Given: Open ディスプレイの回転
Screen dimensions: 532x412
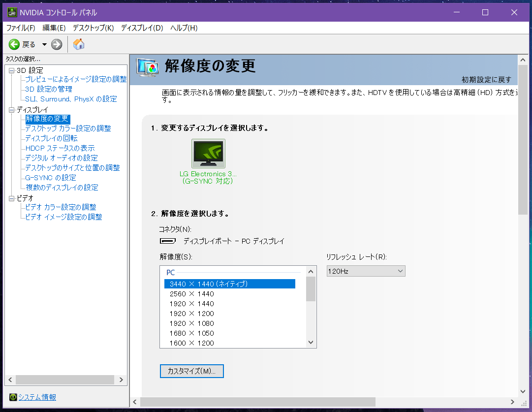Looking at the screenshot, I should click(x=51, y=138).
